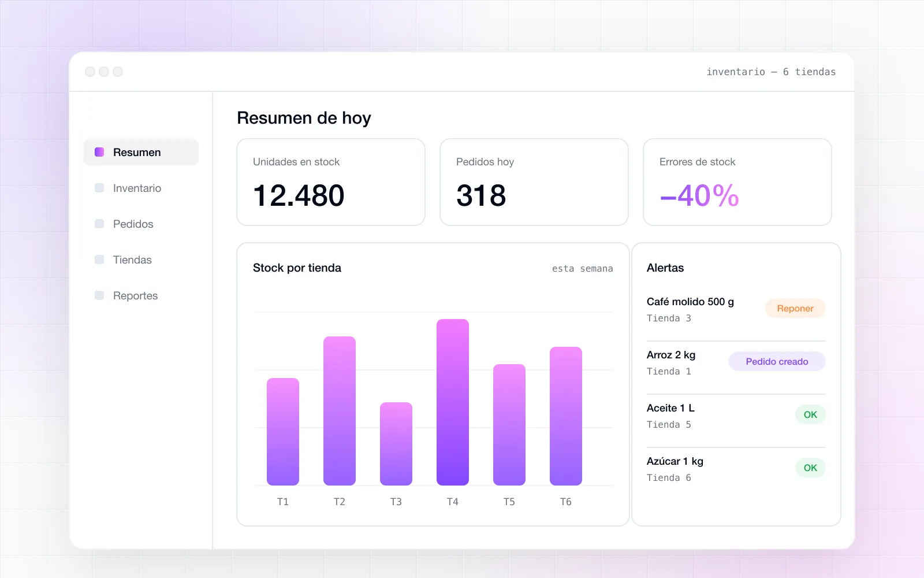Click the T4 axis label
Screen dimensions: 924x578
point(453,502)
